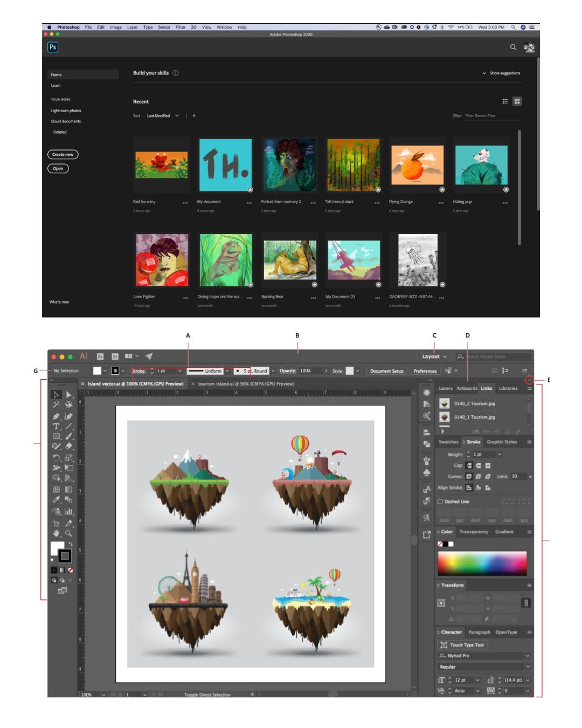582x728 pixels.
Task: Select the Selection tool in Illustrator toolbar
Action: tap(56, 395)
